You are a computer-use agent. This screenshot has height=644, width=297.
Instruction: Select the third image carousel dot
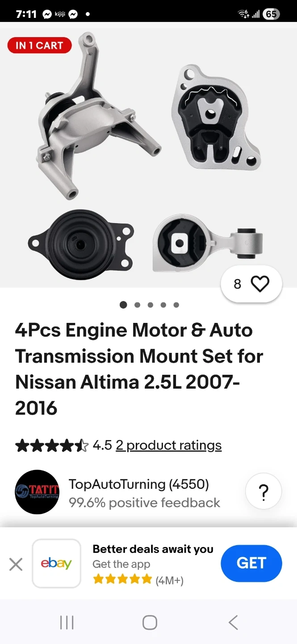point(151,305)
